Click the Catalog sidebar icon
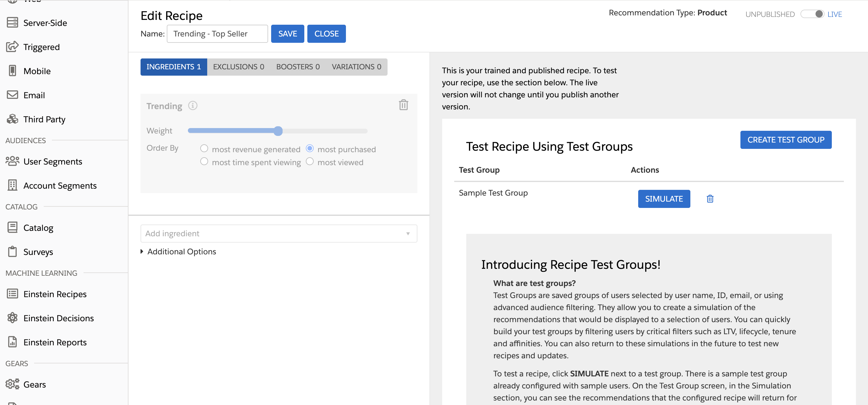Image resolution: width=868 pixels, height=405 pixels. click(x=12, y=227)
